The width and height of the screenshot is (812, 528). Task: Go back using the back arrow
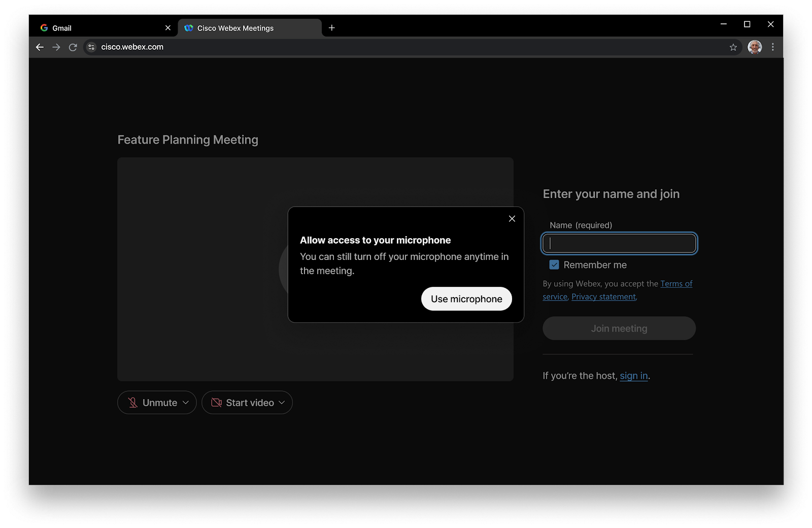point(40,47)
